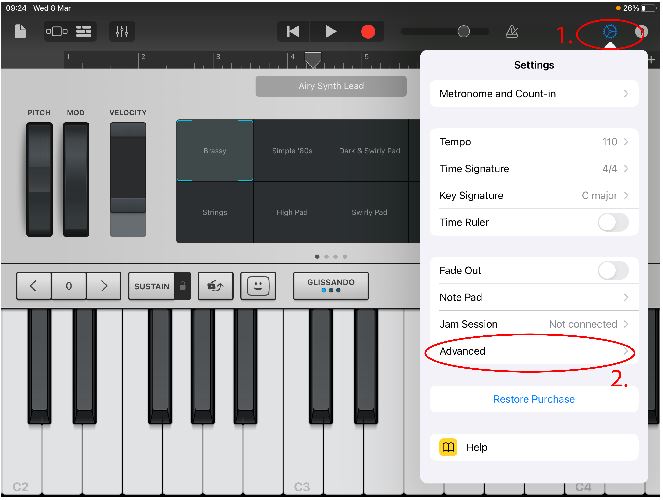Open Metronome and Count-in settings
The width and height of the screenshot is (663, 500).
pos(533,94)
